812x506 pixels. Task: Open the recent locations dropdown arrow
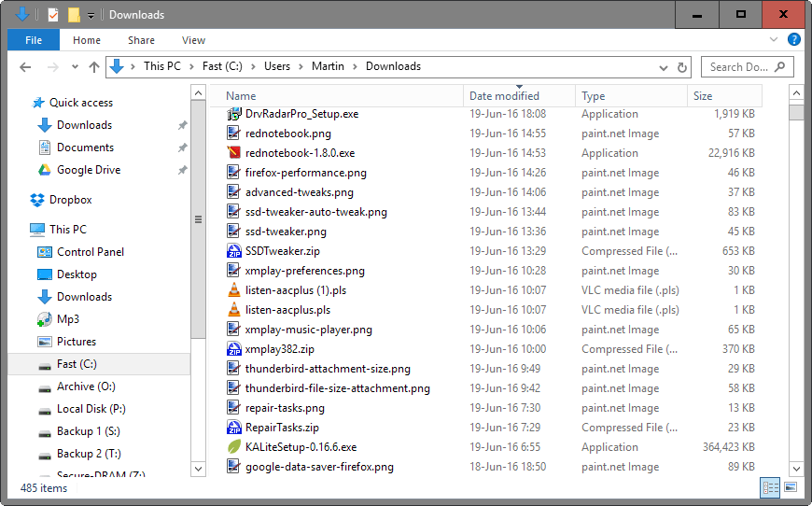75,67
